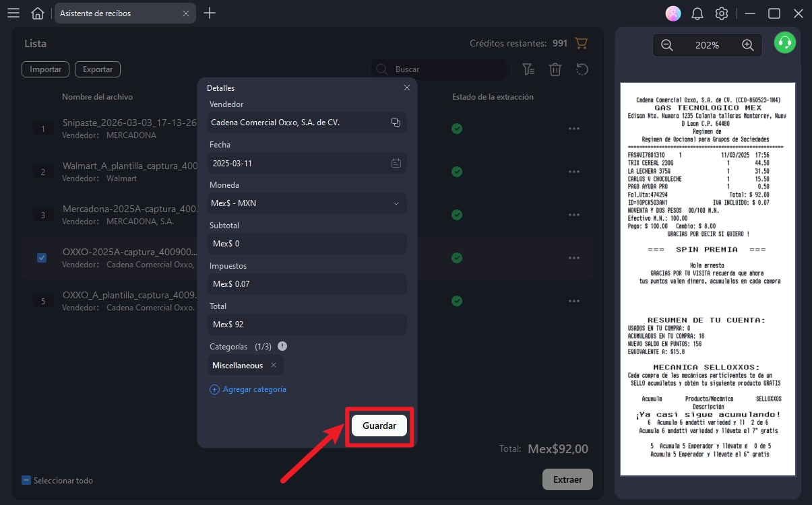Click the extraction status checkmark on Walmart row
This screenshot has height=505, width=812.
pos(457,172)
